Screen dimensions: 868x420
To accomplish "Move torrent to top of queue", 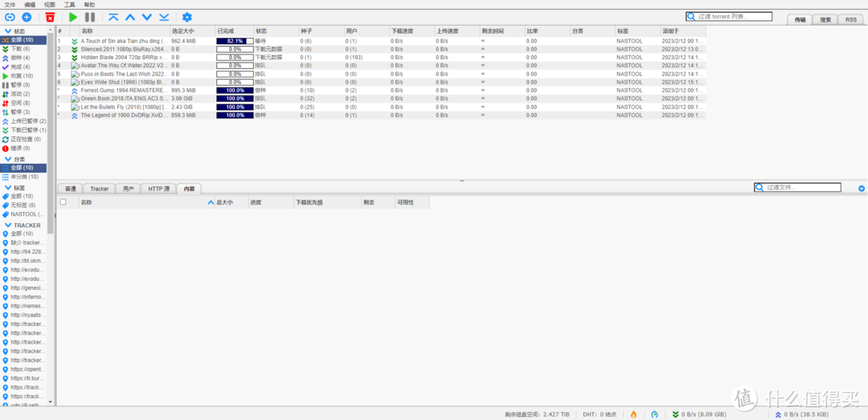I will pyautogui.click(x=113, y=17).
